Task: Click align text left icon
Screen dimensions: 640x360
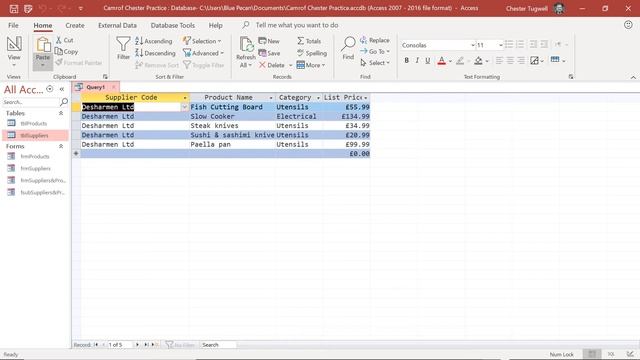Action: pyautogui.click(x=499, y=60)
